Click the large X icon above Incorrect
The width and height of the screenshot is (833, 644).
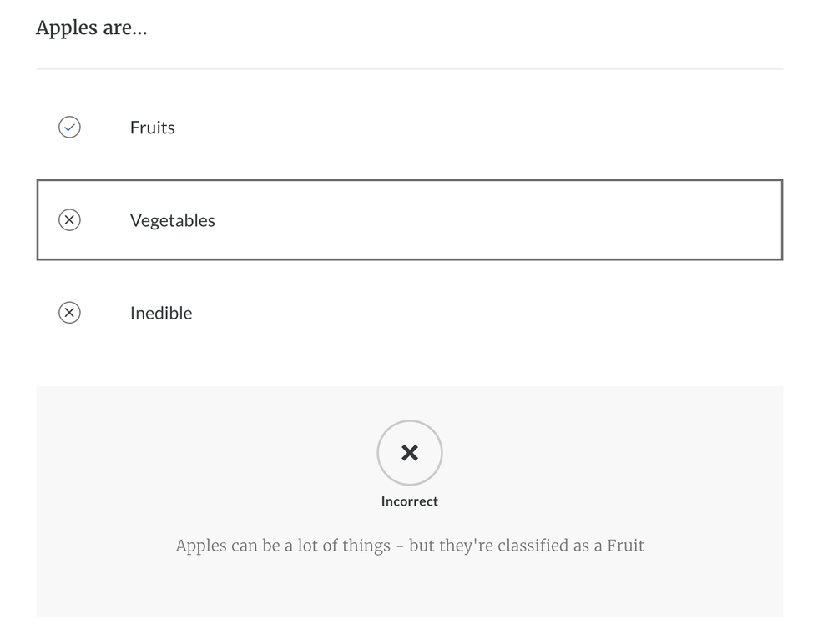409,453
